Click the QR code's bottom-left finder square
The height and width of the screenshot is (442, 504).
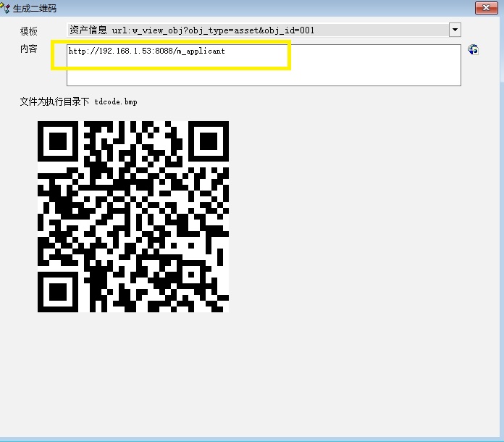point(58,291)
